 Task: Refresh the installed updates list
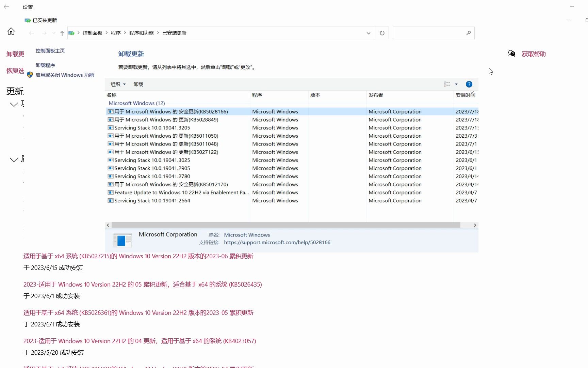382,33
